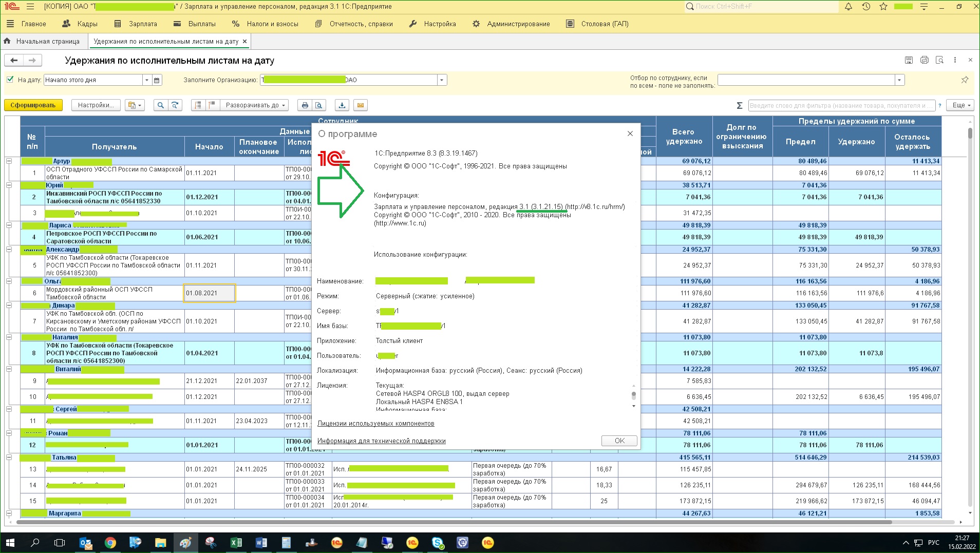This screenshot has height=553, width=980.
Task: Click the refresh search icon in toolbar
Action: pyautogui.click(x=175, y=105)
